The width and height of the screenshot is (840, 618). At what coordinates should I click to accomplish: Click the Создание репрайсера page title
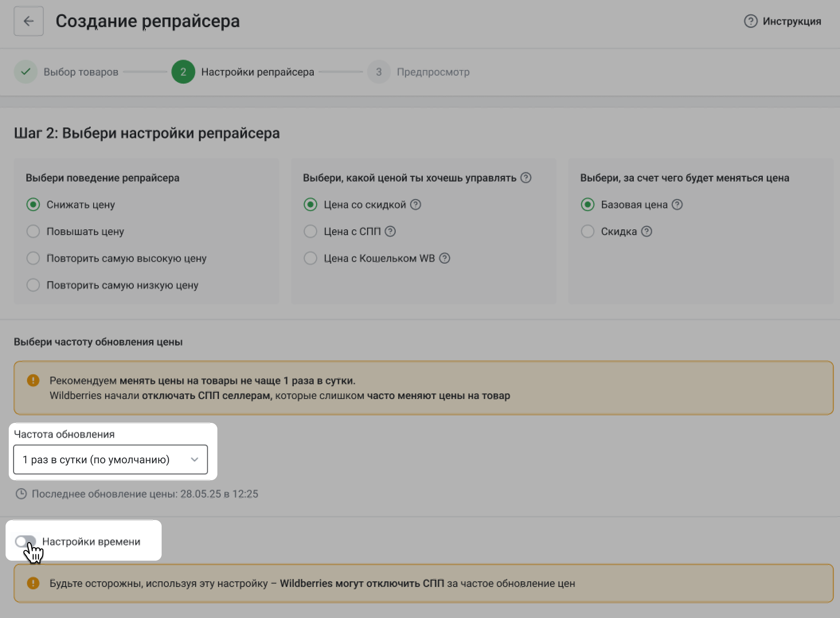148,21
